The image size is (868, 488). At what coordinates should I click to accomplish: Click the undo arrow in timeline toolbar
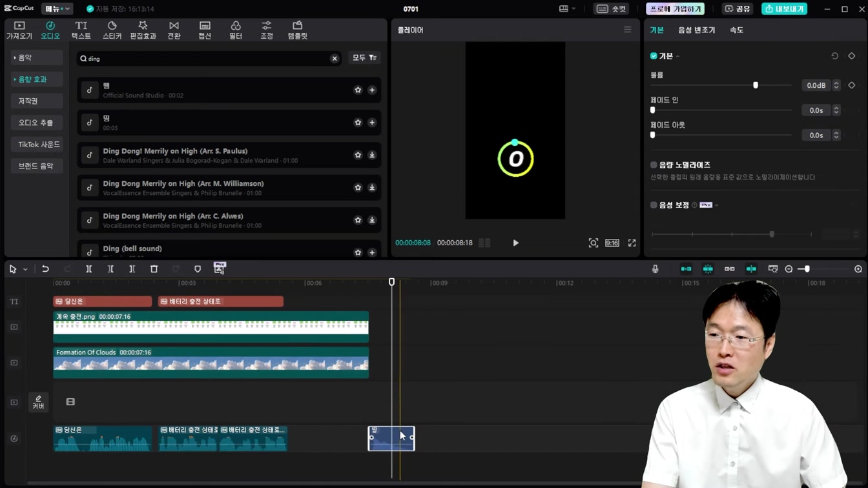(45, 269)
